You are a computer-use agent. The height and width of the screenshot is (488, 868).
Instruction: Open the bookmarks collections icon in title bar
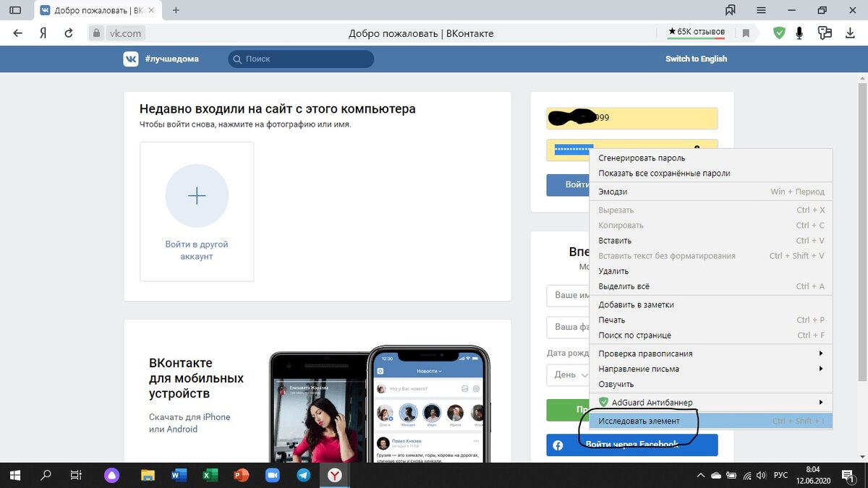pos(731,10)
